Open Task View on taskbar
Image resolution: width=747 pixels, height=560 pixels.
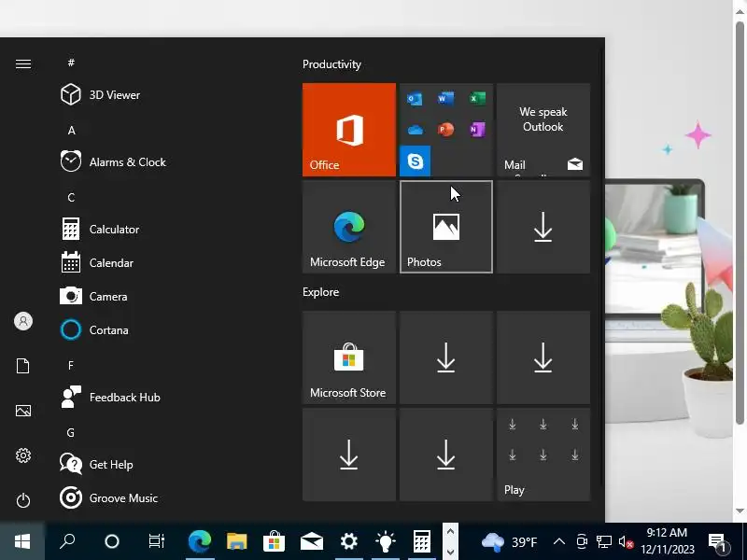point(156,541)
